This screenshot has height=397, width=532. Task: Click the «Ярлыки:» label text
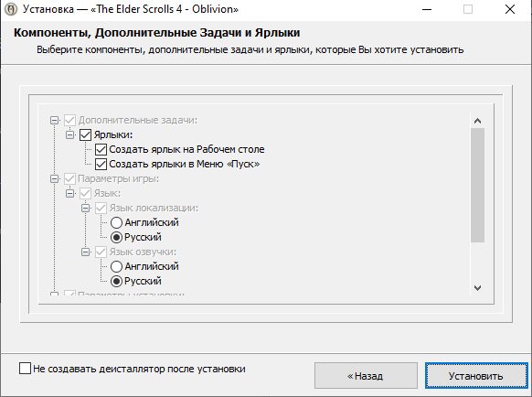tap(113, 134)
